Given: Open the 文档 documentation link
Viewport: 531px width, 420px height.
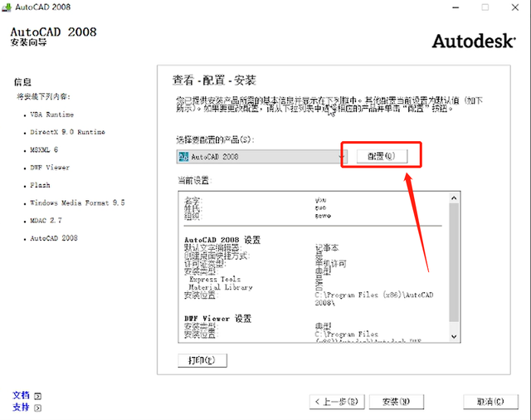Looking at the screenshot, I should pos(21,395).
